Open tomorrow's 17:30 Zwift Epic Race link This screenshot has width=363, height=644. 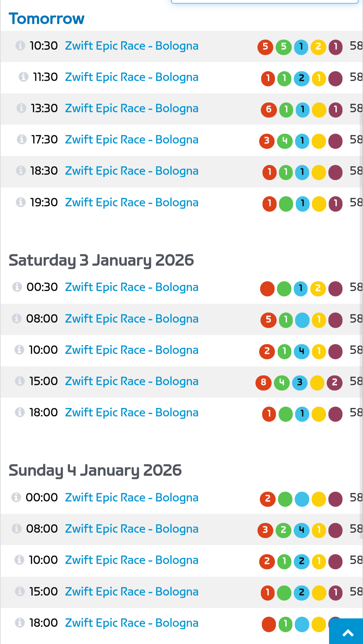(131, 139)
